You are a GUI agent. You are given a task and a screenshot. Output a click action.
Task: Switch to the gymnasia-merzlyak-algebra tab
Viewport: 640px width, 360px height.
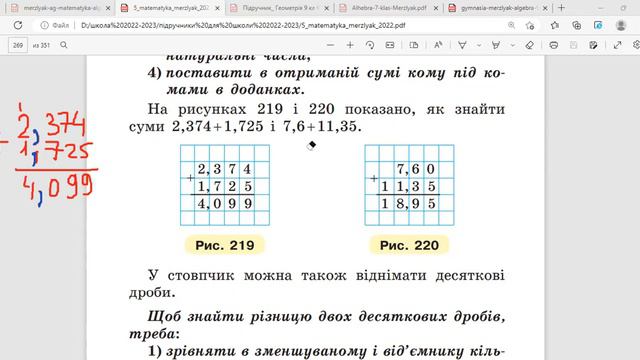coord(499,8)
